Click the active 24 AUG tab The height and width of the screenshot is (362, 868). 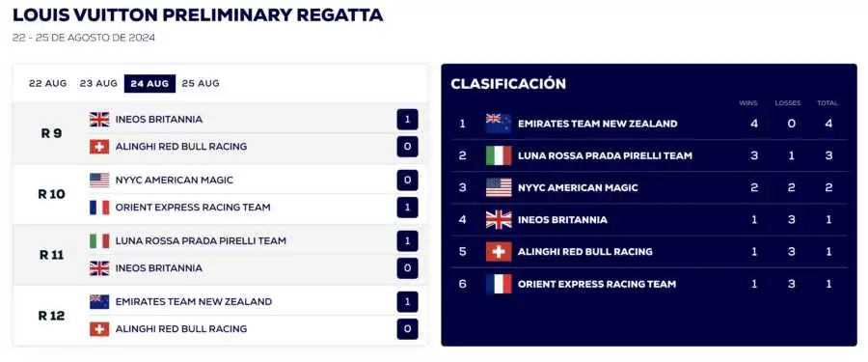click(x=149, y=83)
